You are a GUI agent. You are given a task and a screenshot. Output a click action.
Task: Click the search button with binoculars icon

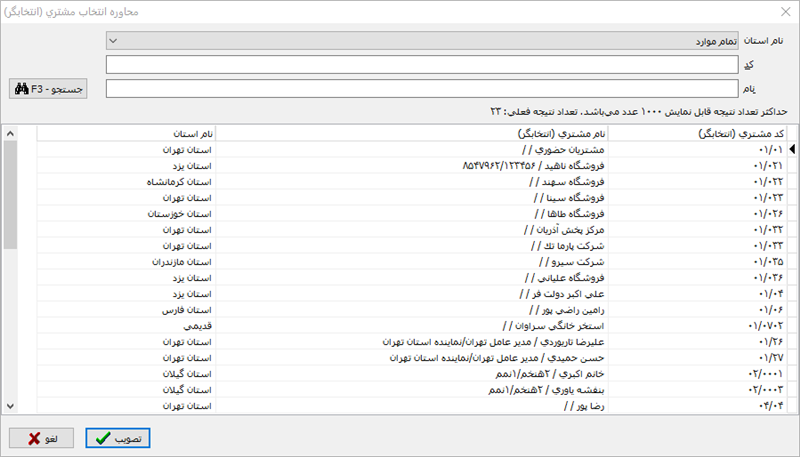[48, 90]
